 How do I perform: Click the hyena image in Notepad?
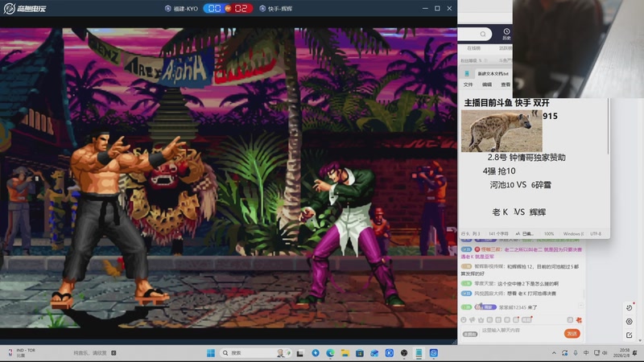tap(502, 131)
